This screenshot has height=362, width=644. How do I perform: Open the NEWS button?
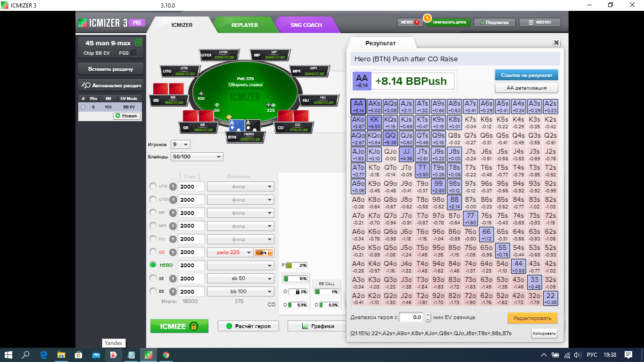[410, 22]
